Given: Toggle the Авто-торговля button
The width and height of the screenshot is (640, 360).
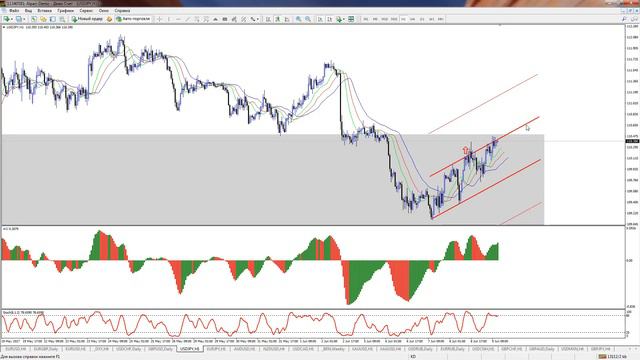Looking at the screenshot, I should click(133, 19).
